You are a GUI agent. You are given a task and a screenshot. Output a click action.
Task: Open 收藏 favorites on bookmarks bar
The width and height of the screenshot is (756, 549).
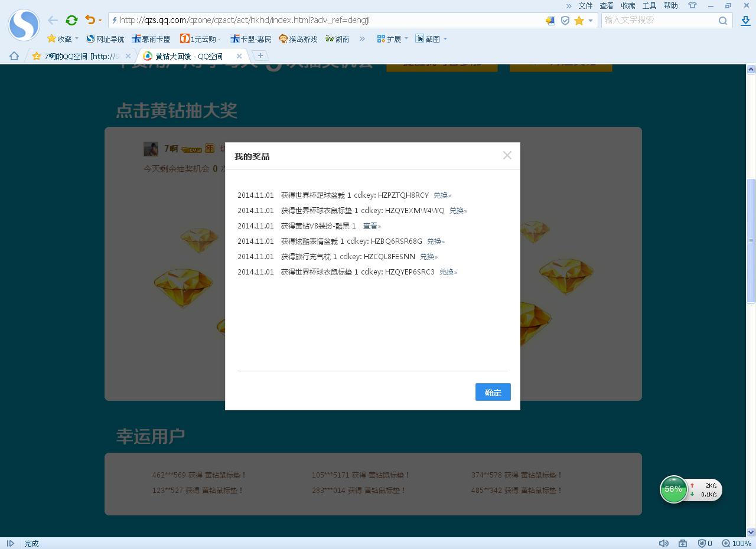63,39
